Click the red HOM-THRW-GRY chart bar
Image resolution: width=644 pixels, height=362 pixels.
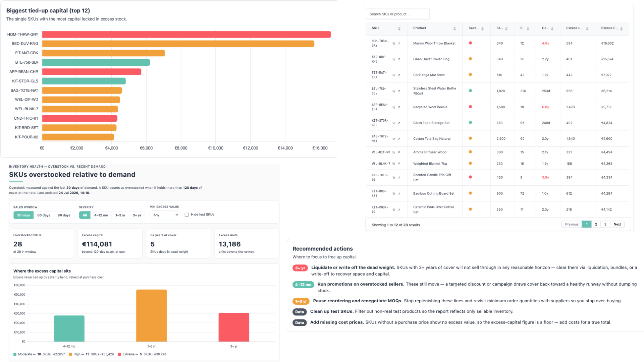point(186,35)
